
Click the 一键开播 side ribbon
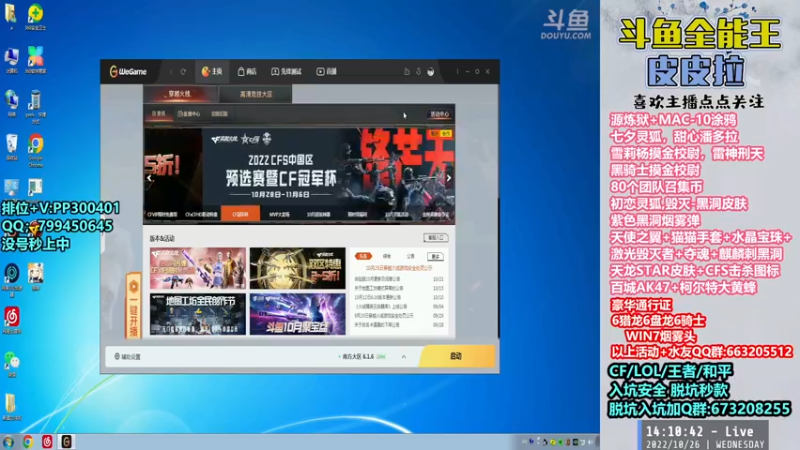click(134, 307)
